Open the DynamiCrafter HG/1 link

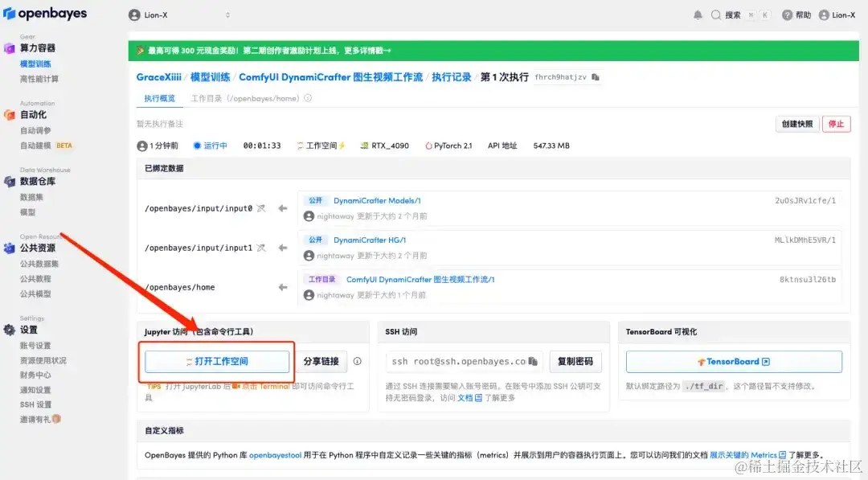[370, 240]
